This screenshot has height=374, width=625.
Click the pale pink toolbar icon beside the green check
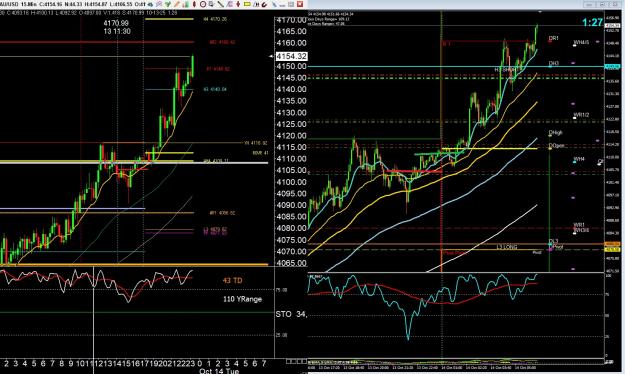pos(159,4)
